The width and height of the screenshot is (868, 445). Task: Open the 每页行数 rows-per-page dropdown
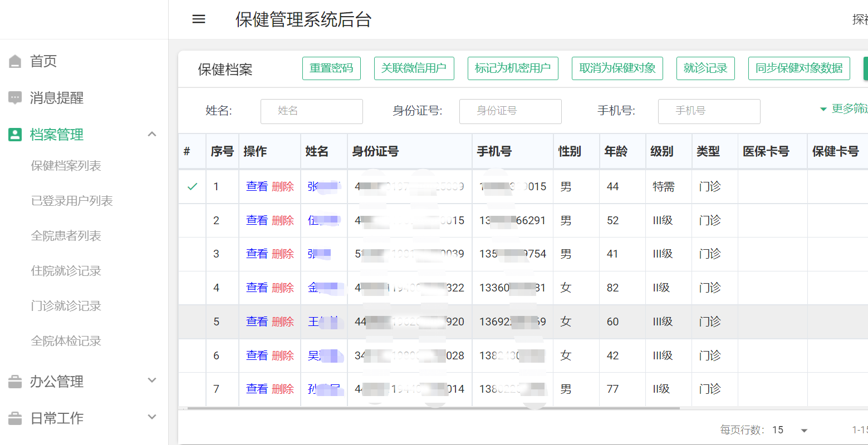(803, 430)
